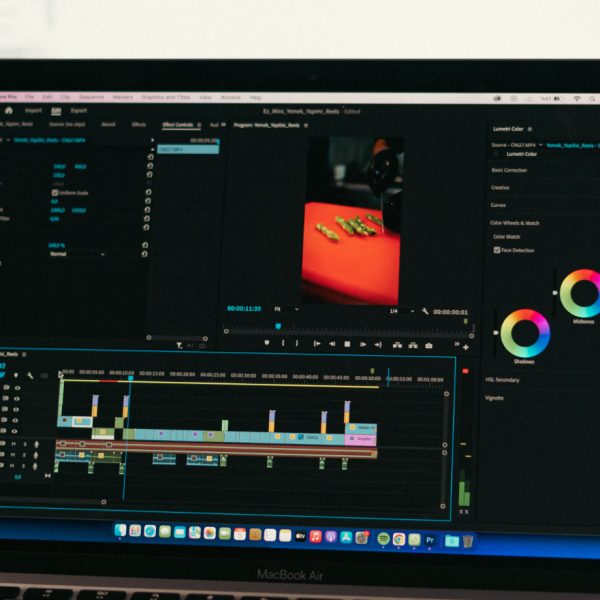Mute the first audio track
Screen dimensions: 600x600
pos(14,444)
